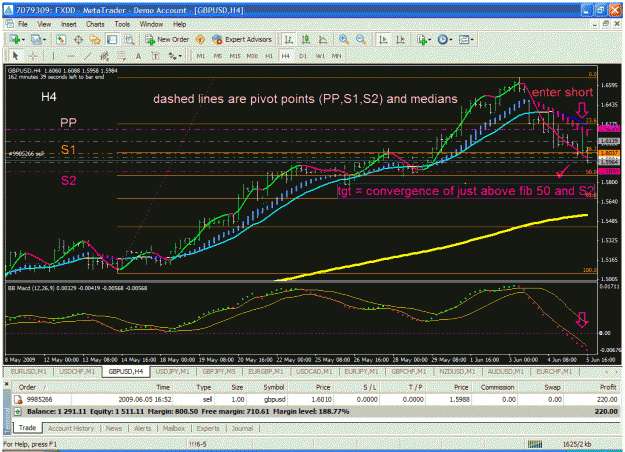Select the Equidistant Channel tool
This screenshot has height=452, width=625.
pyautogui.click(x=104, y=56)
